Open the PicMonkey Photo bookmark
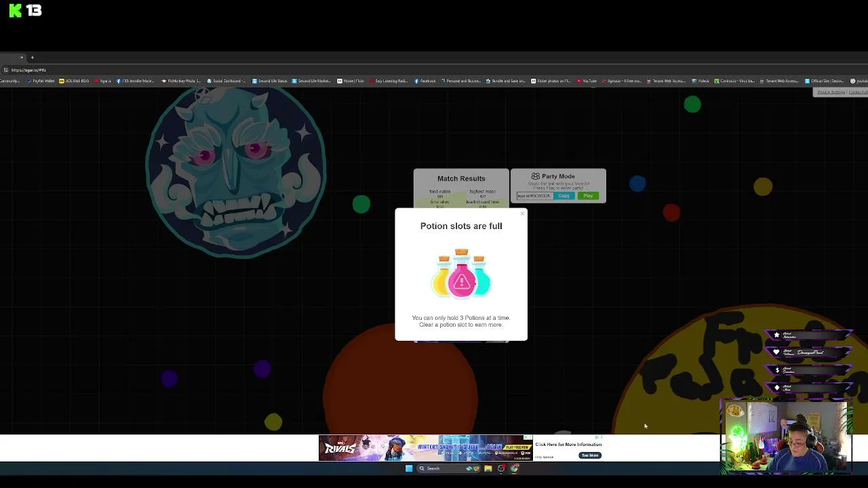 coord(181,81)
